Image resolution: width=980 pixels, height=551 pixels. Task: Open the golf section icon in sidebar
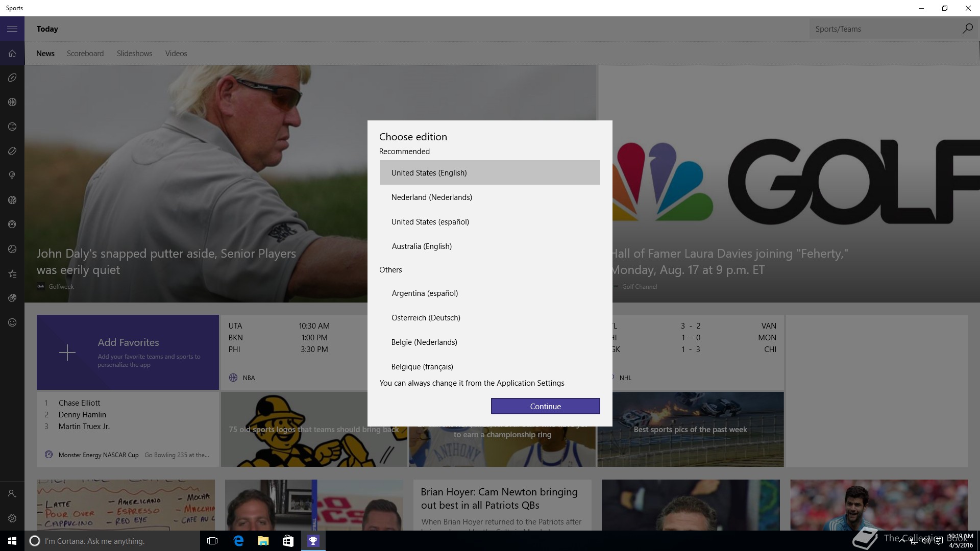pyautogui.click(x=12, y=176)
